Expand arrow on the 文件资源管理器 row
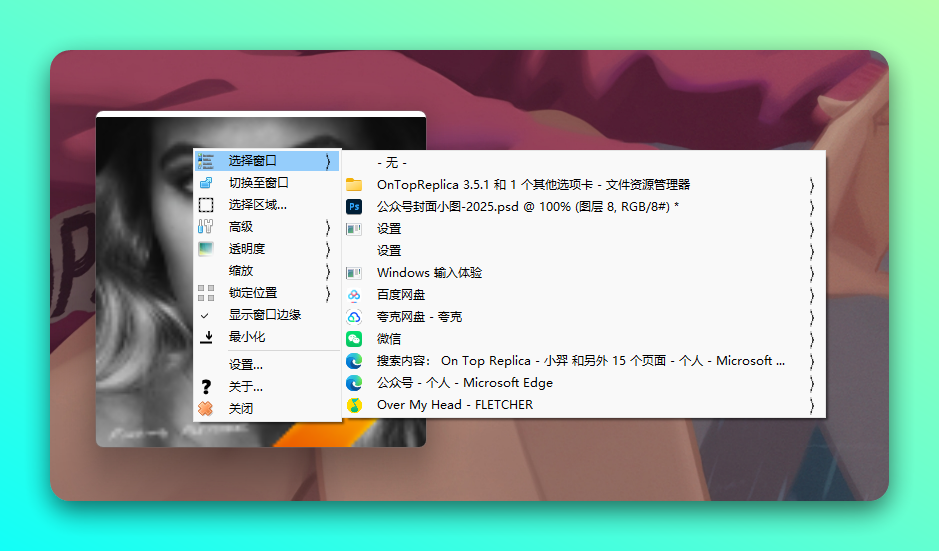Screen dimensions: 939x551 click(812, 185)
